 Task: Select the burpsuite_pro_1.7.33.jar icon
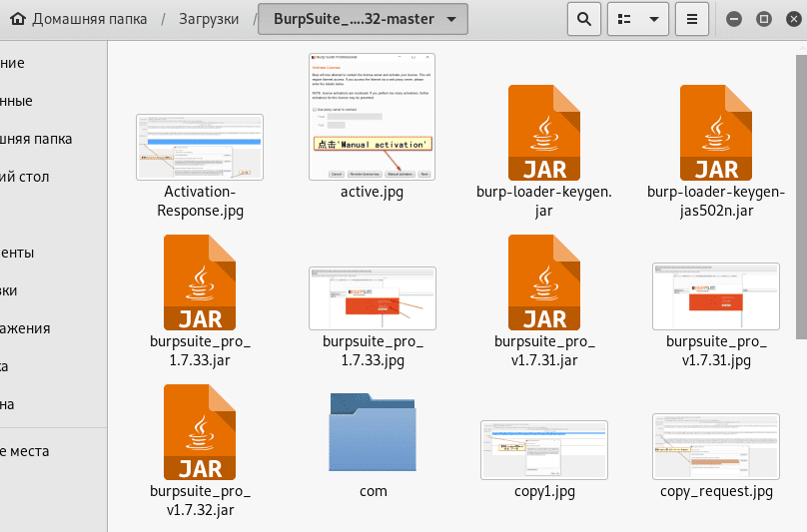200,281
